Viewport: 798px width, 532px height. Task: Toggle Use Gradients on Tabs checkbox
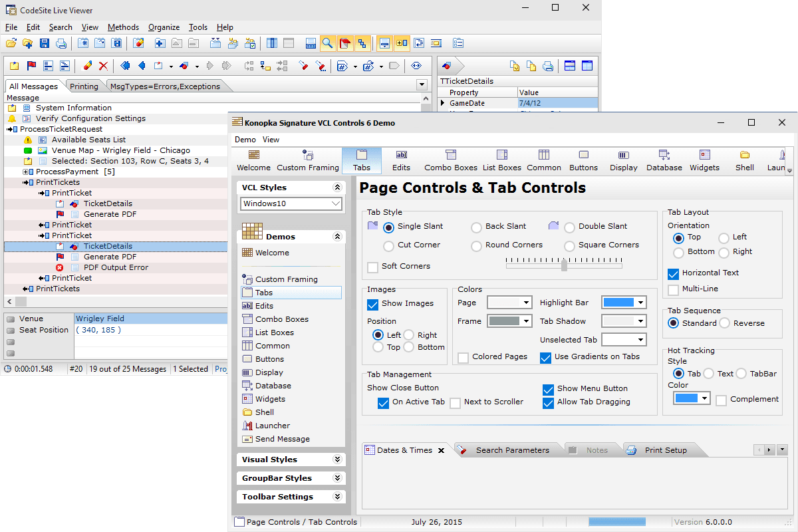[546, 357]
